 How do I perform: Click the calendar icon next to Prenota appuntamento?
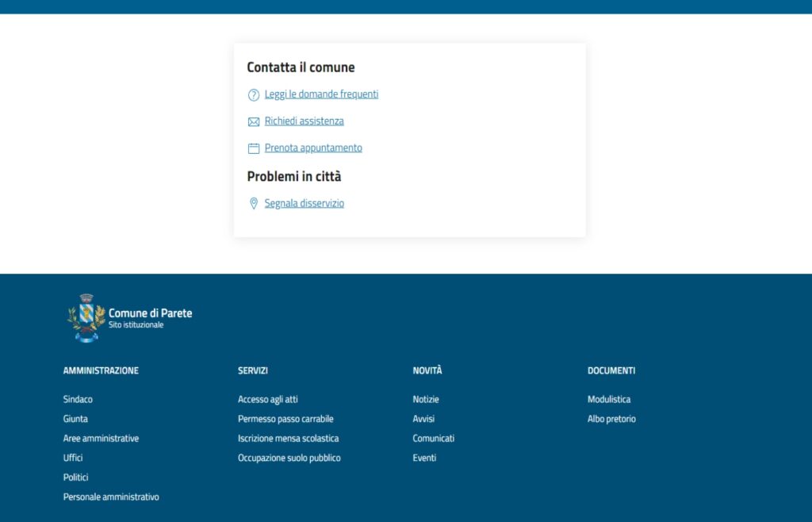[254, 148]
